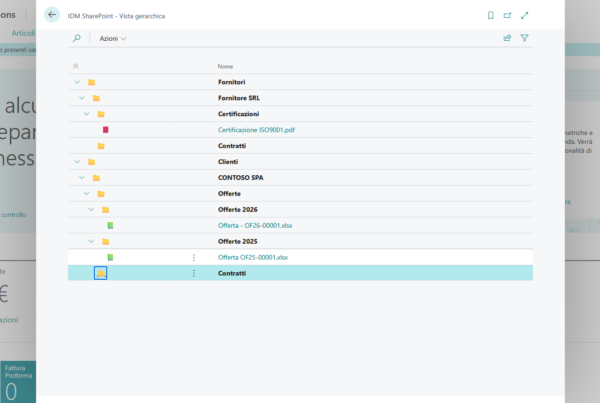Click the expand fullscreen arrows icon
Screen dimensions: 600x403
click(524, 15)
